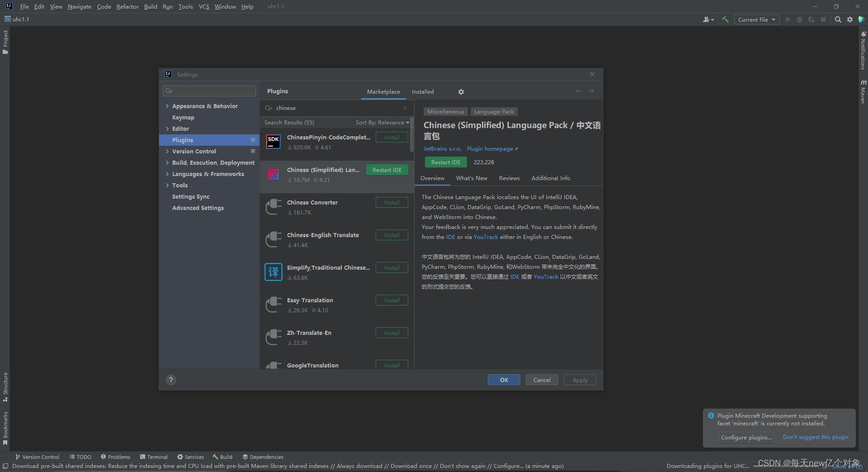Open the Navigate menu
This screenshot has width=868, height=472.
(x=80, y=6)
